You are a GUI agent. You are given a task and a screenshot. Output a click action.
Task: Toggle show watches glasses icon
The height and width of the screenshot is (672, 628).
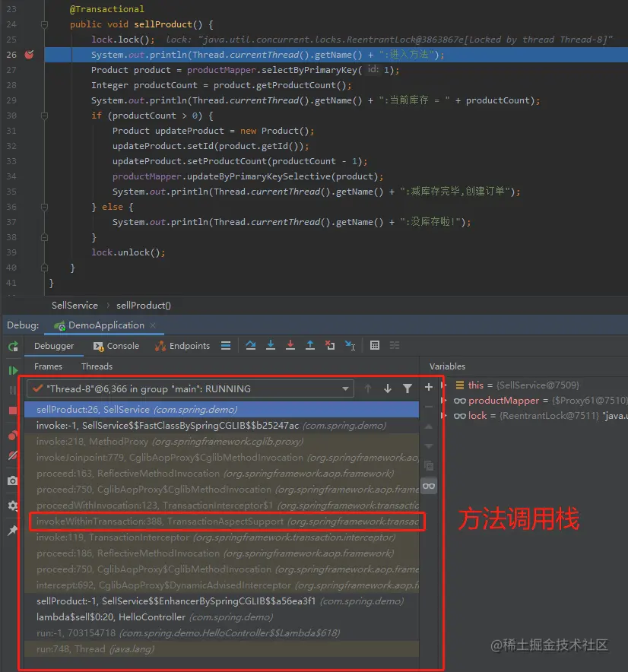click(x=429, y=486)
